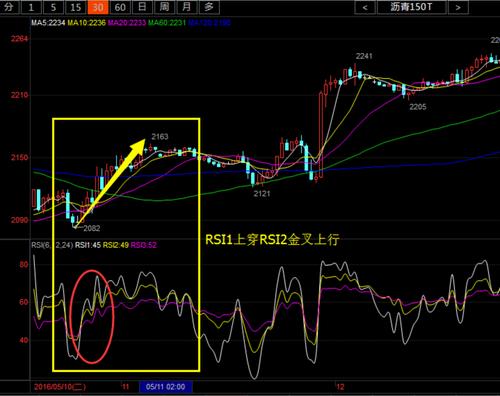Click the highlighted 30-minute period tab

click(98, 7)
